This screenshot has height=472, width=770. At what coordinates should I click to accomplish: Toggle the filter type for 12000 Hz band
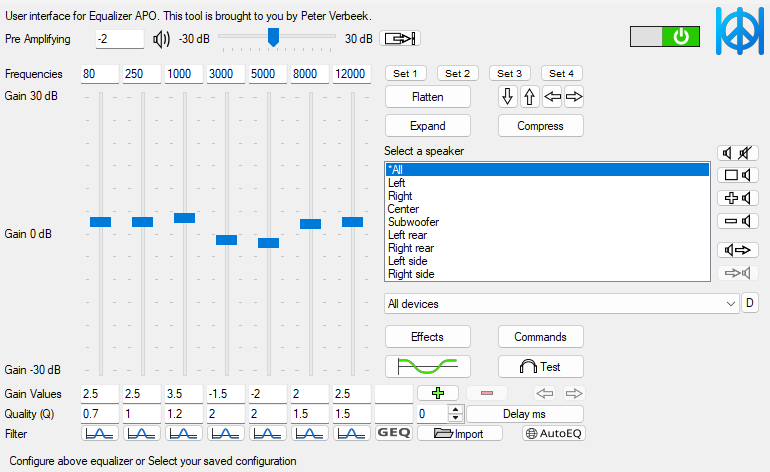[x=352, y=433]
